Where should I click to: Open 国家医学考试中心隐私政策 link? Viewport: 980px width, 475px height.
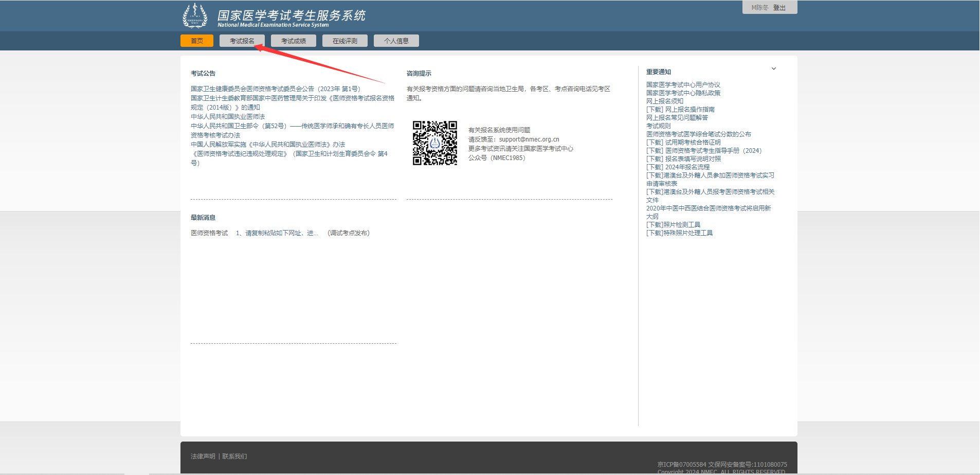[683, 93]
